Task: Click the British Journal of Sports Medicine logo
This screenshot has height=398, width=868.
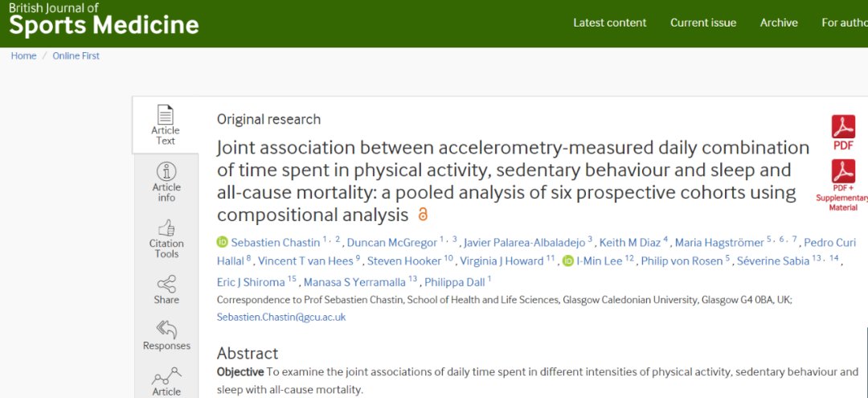Action: (x=104, y=19)
